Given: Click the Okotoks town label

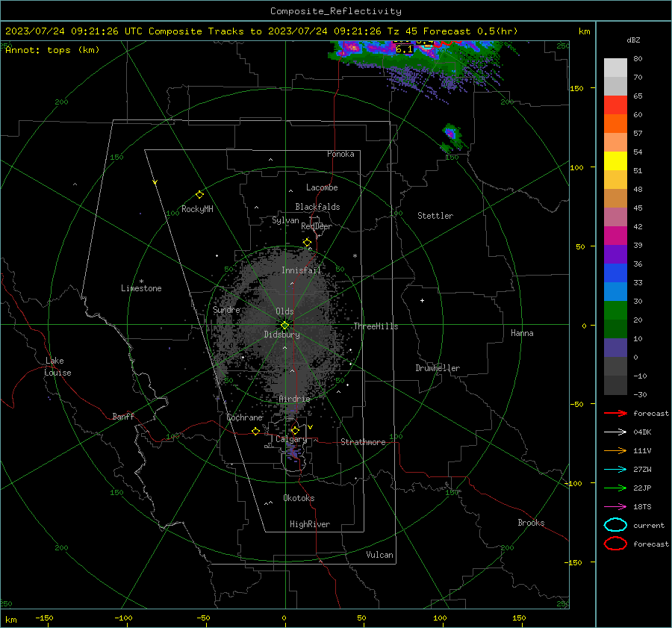Looking at the screenshot, I should click(299, 498).
